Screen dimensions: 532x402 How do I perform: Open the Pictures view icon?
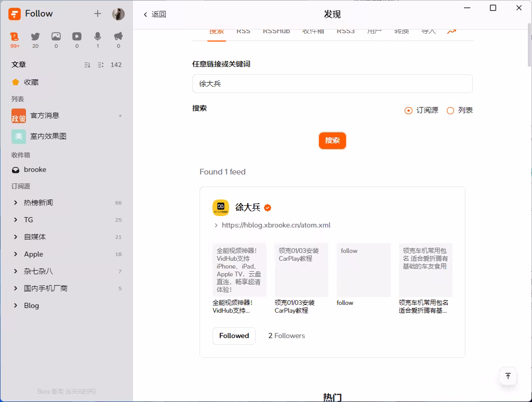tap(56, 37)
